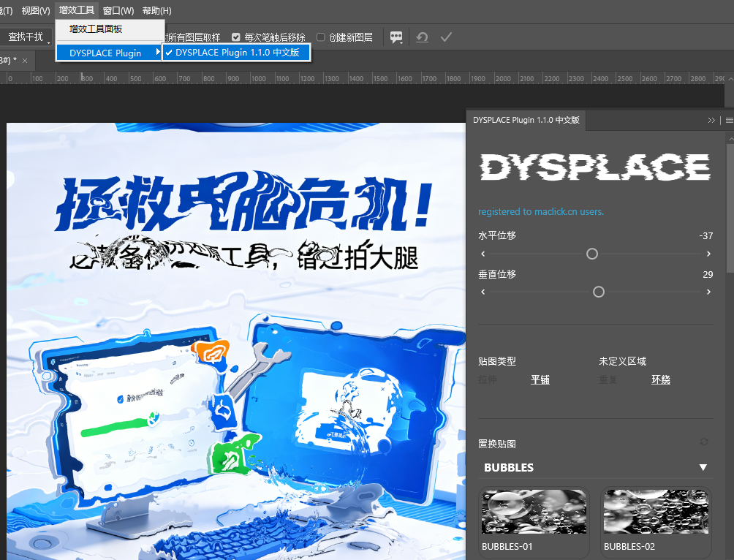The height and width of the screenshot is (560, 734).
Task: Open the 帮助(H) menu
Action: pyautogui.click(x=157, y=10)
